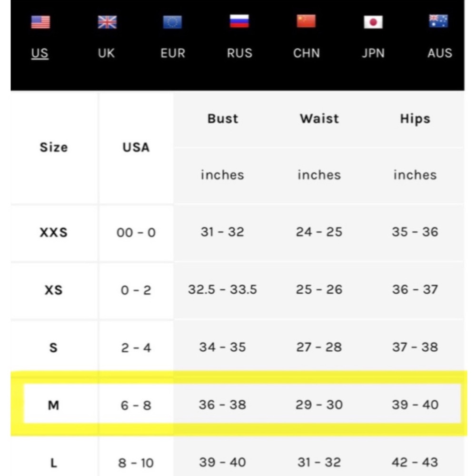Open the RUS size chart tab
The image size is (476, 476).
click(x=239, y=53)
